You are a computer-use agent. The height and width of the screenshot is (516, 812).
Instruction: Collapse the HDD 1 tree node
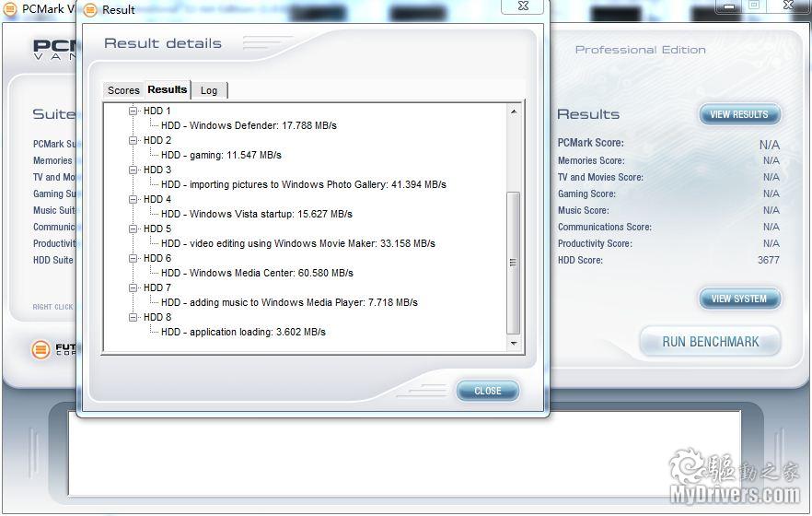coord(133,111)
